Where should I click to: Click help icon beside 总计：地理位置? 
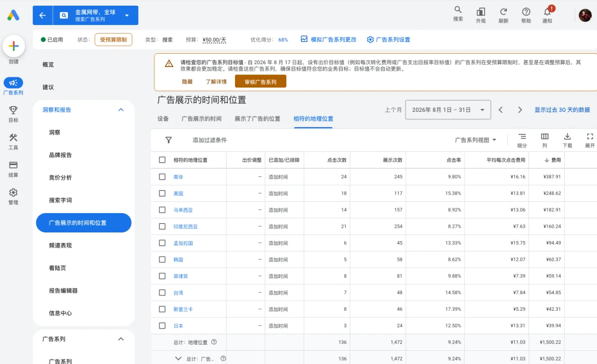click(x=214, y=342)
